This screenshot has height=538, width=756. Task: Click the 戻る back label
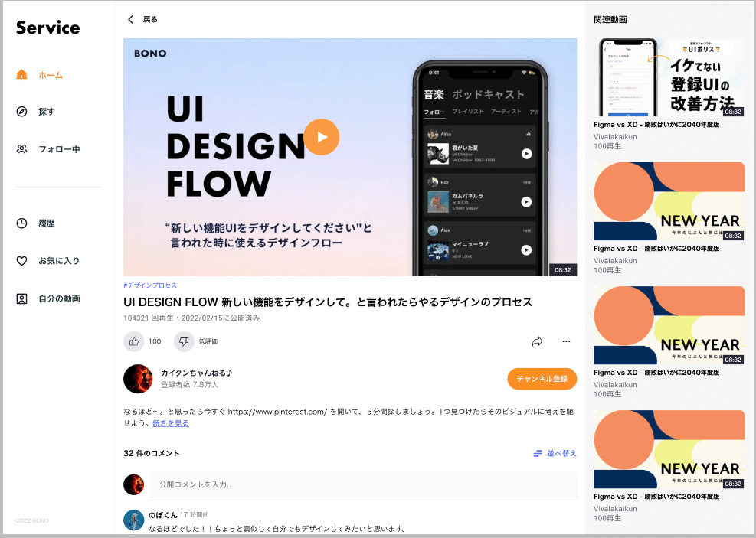[x=150, y=20]
